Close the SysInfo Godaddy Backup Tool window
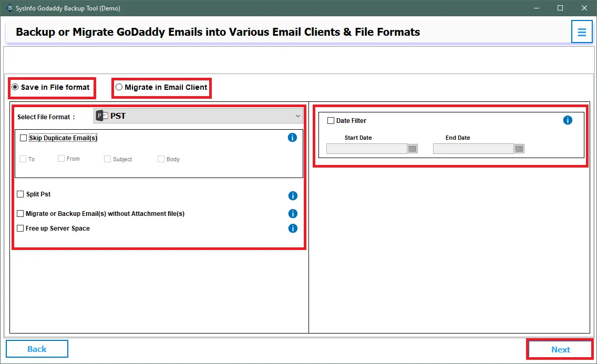597x364 pixels. click(x=584, y=8)
